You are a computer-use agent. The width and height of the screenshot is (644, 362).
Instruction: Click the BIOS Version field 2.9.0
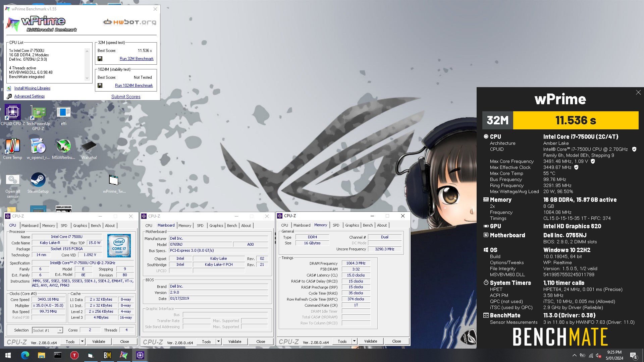click(218, 293)
